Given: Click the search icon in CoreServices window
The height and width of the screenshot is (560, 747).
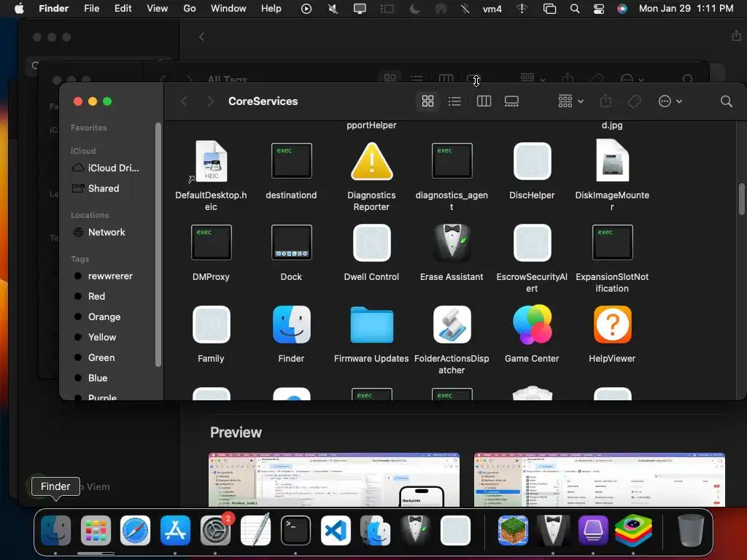Looking at the screenshot, I should point(726,101).
